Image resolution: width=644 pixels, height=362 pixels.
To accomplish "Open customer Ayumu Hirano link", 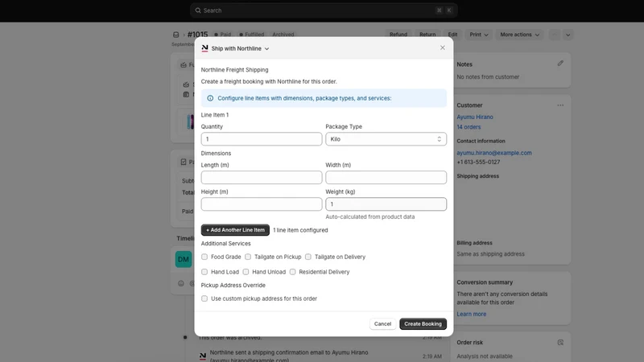I will pyautogui.click(x=475, y=117).
